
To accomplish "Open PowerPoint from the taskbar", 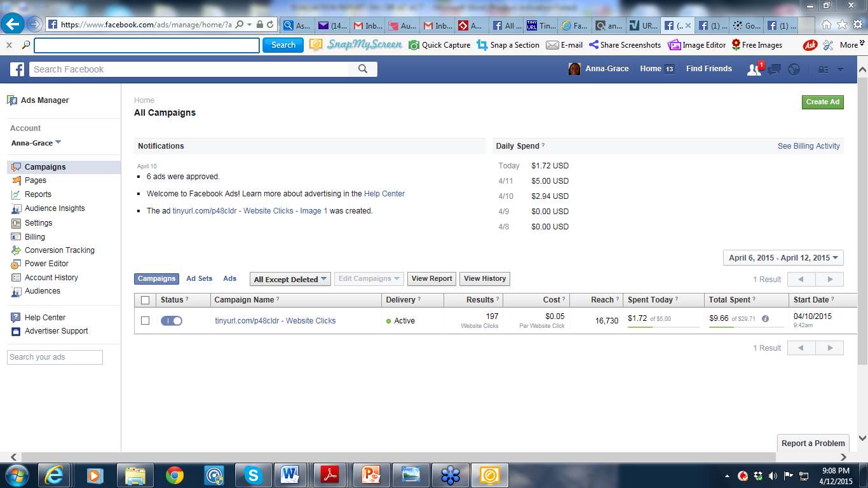I will pyautogui.click(x=370, y=475).
